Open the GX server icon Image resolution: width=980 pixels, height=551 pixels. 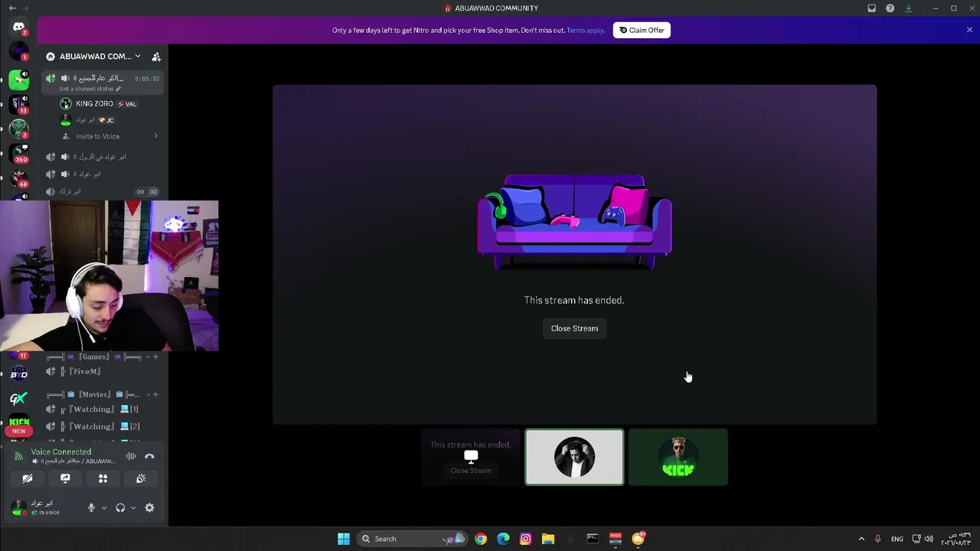click(x=18, y=399)
